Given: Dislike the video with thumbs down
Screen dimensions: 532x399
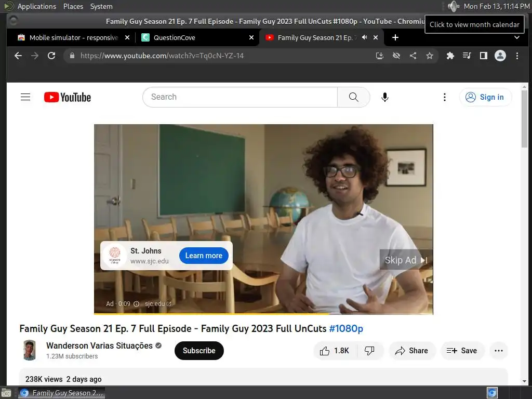Looking at the screenshot, I should (370, 351).
